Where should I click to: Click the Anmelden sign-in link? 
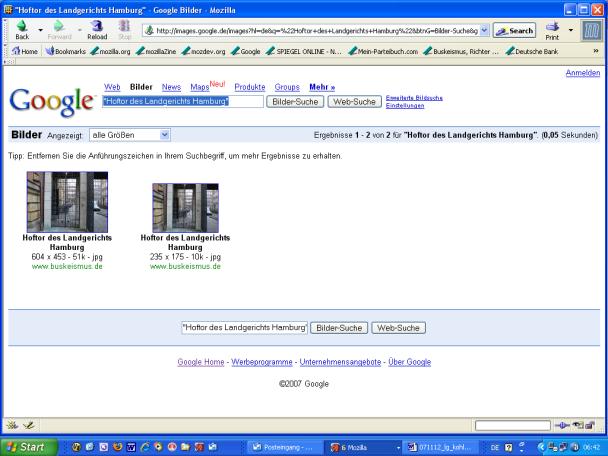[582, 73]
